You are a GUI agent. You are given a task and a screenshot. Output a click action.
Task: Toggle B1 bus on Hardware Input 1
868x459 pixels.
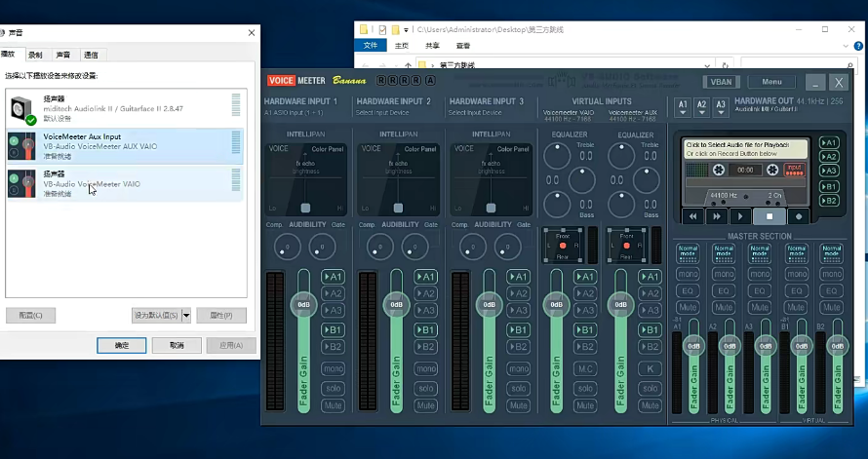pyautogui.click(x=333, y=329)
